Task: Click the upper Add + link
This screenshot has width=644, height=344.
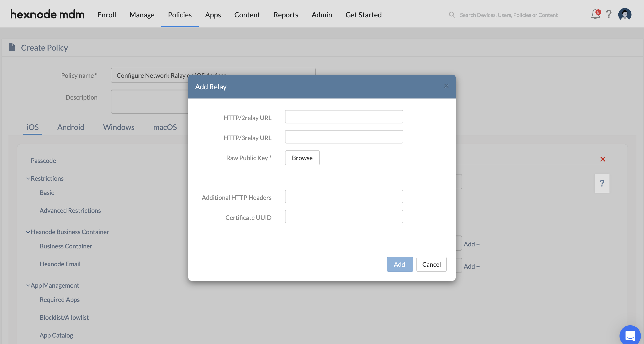Action: click(471, 244)
